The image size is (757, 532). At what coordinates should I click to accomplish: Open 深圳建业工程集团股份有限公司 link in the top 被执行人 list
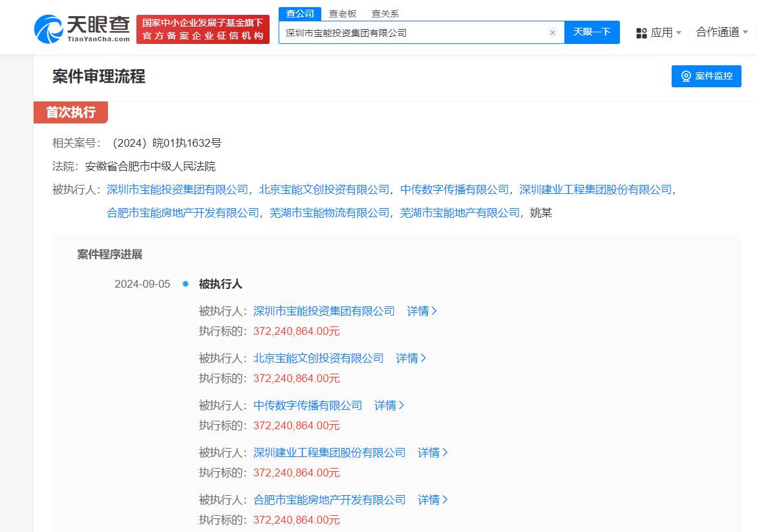click(595, 190)
